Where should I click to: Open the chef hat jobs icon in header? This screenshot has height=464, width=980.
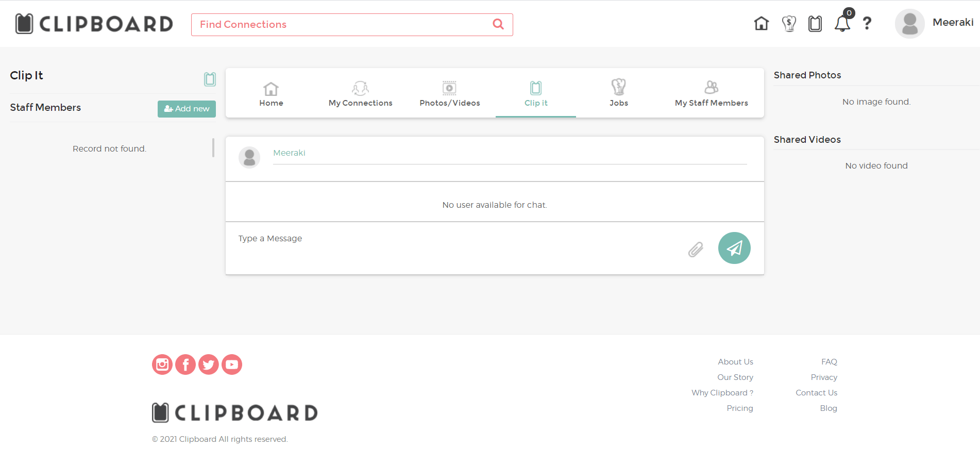click(788, 24)
